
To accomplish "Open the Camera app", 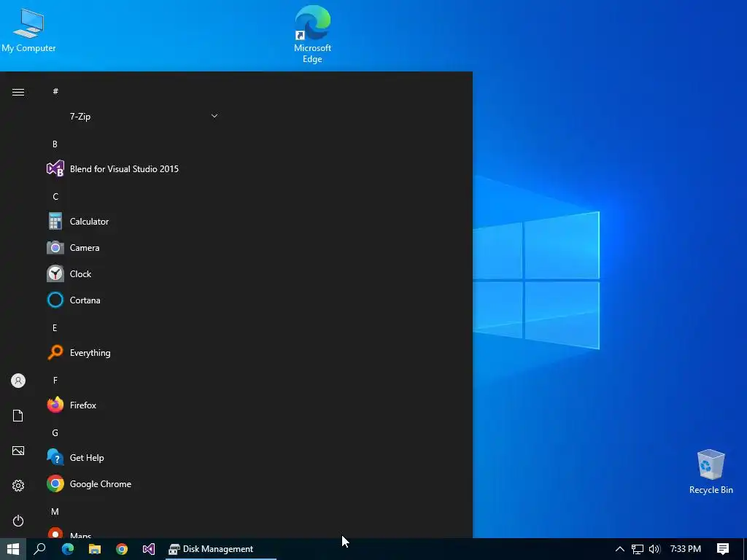I will (135, 248).
